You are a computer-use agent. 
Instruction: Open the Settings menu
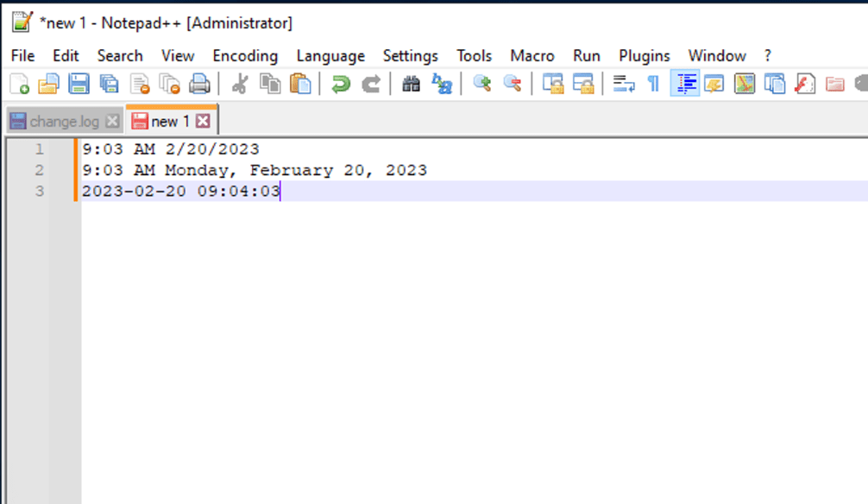point(410,55)
